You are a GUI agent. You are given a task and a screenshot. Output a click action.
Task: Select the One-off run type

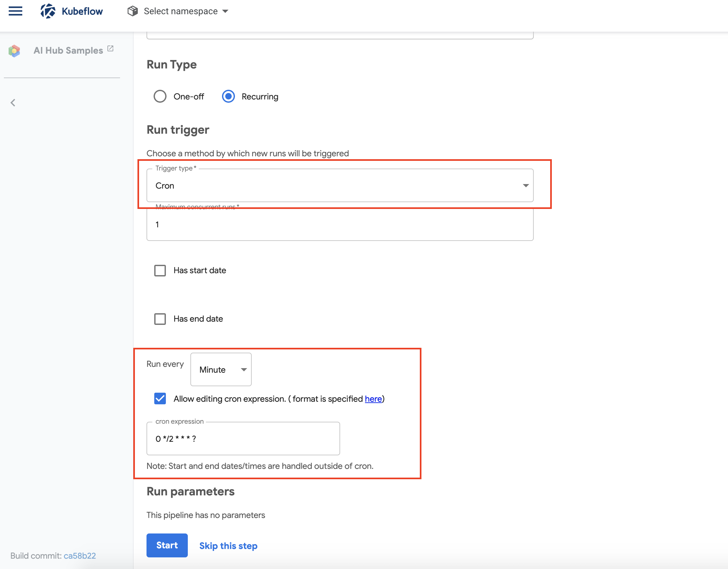[160, 96]
